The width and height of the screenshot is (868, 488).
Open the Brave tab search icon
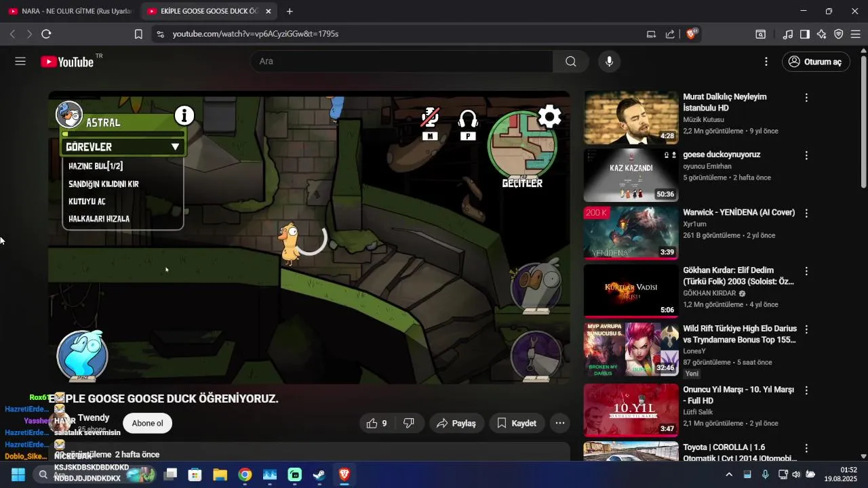[761, 34]
